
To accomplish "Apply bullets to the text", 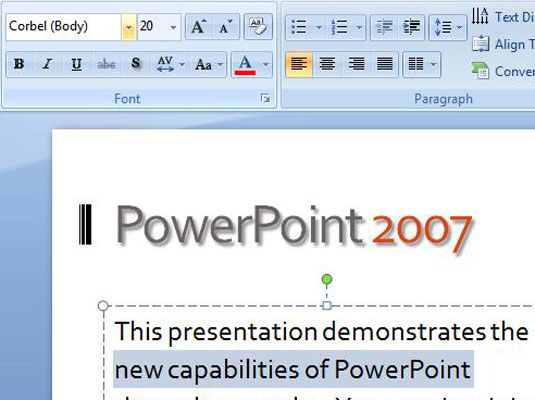I will (x=299, y=27).
